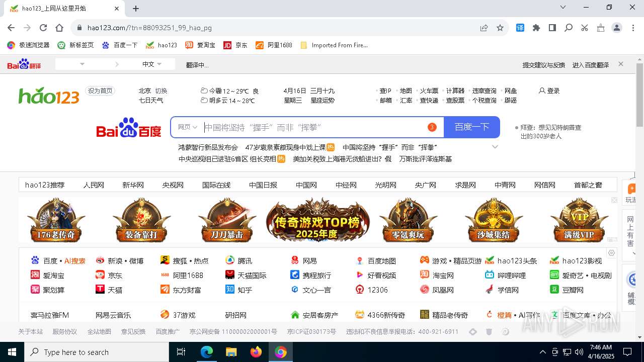Open 提交建议与反馈 link
Viewport: 644px width, 362px height.
(544, 65)
